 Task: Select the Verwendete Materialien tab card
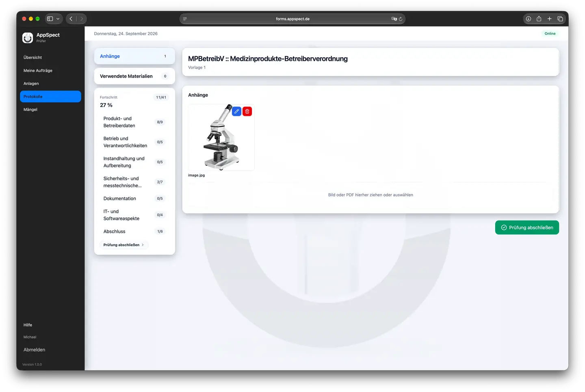coord(134,76)
